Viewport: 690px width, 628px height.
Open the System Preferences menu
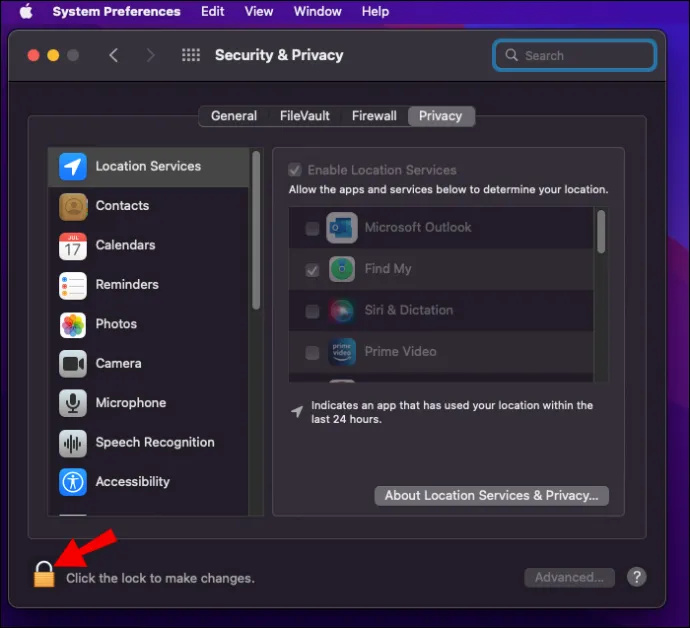[x=117, y=11]
